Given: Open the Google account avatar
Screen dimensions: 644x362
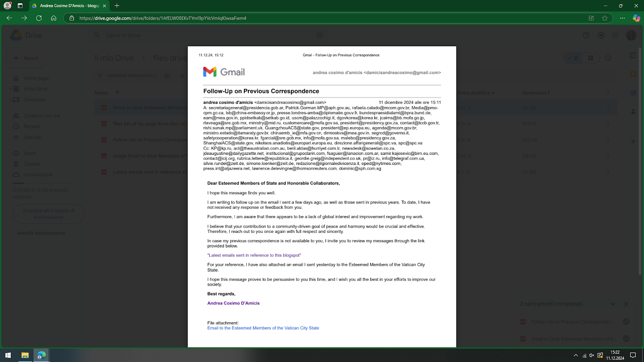Looking at the screenshot, I should tap(631, 35).
